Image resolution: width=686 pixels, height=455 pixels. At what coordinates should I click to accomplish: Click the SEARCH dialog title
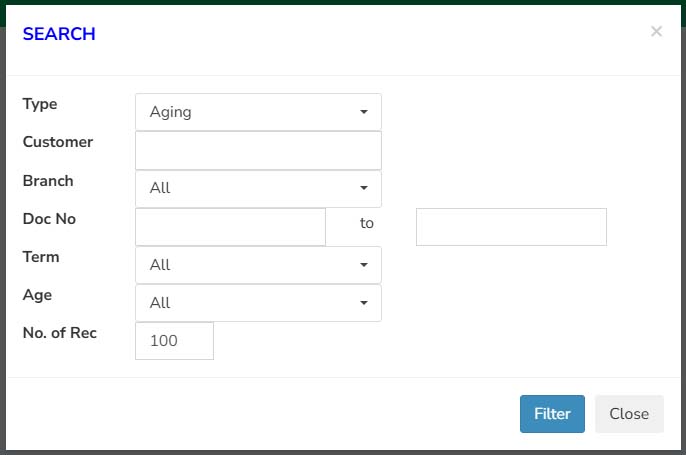[x=59, y=34]
